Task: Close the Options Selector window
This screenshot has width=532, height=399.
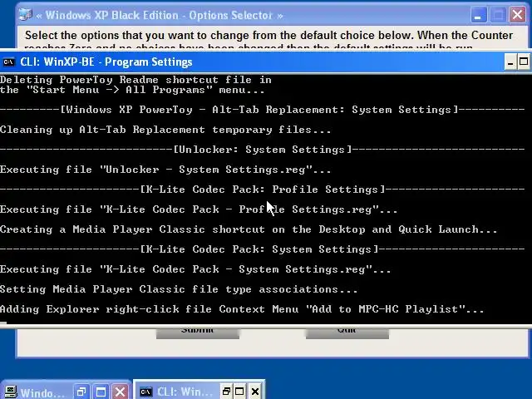Action: coord(518,15)
